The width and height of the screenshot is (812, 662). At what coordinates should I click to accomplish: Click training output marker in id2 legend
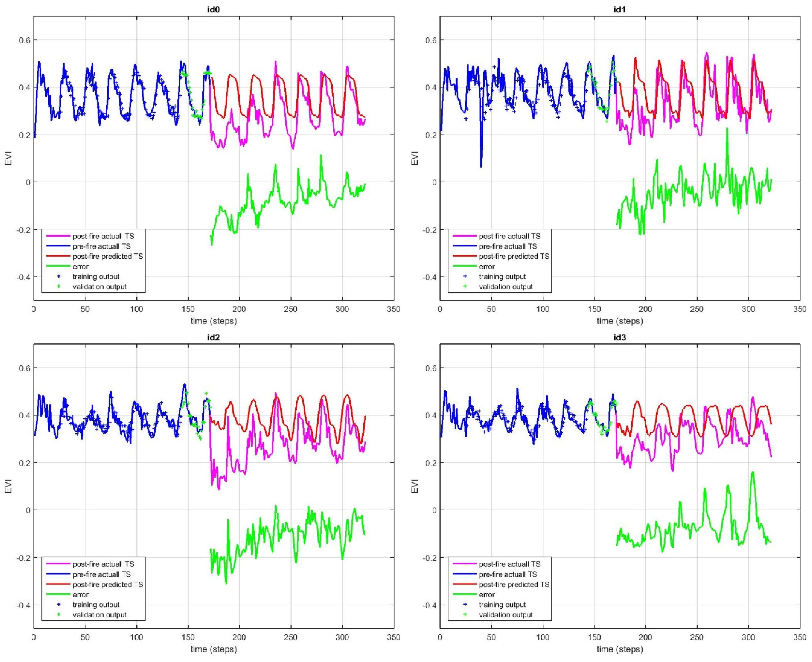click(x=58, y=605)
